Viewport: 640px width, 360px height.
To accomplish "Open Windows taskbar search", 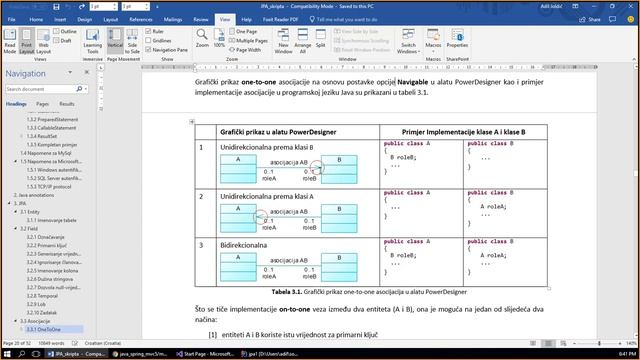I will 22,354.
